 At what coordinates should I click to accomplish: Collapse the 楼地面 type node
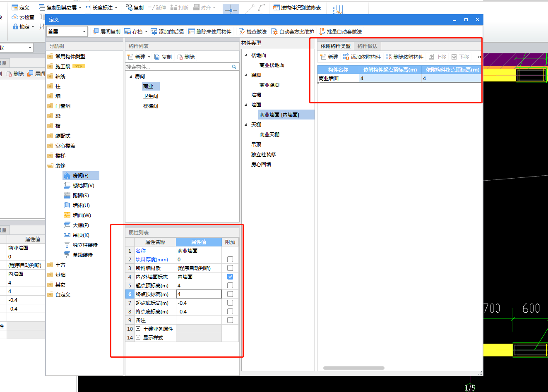(246, 55)
